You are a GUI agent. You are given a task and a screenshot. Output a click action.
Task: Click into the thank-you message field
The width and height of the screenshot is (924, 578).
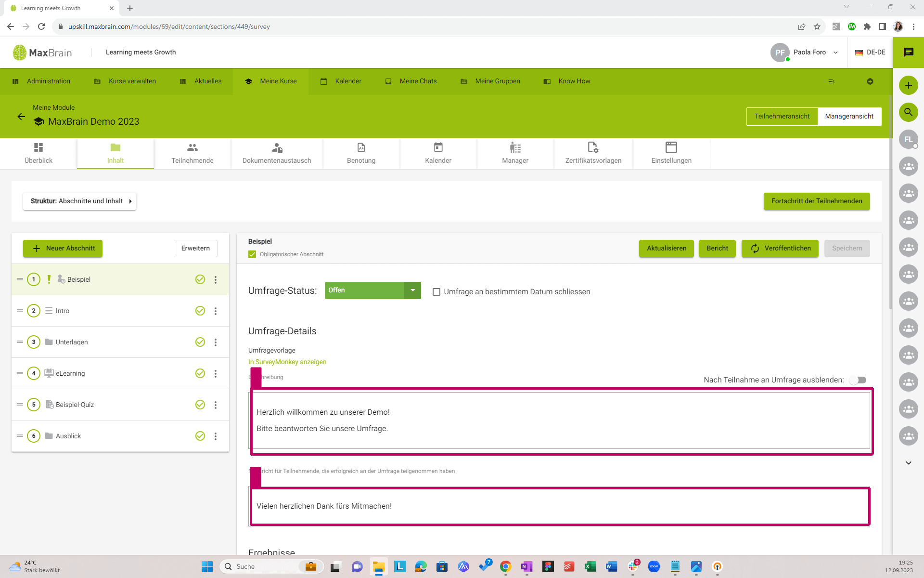559,506
